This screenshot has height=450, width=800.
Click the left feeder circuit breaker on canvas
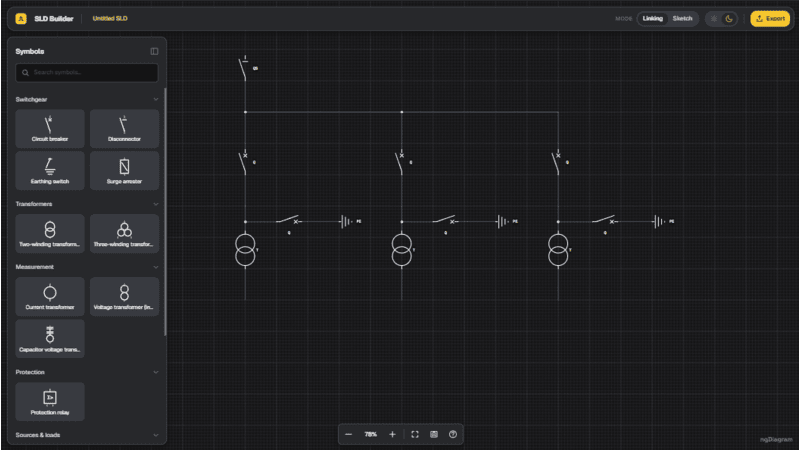coord(245,162)
